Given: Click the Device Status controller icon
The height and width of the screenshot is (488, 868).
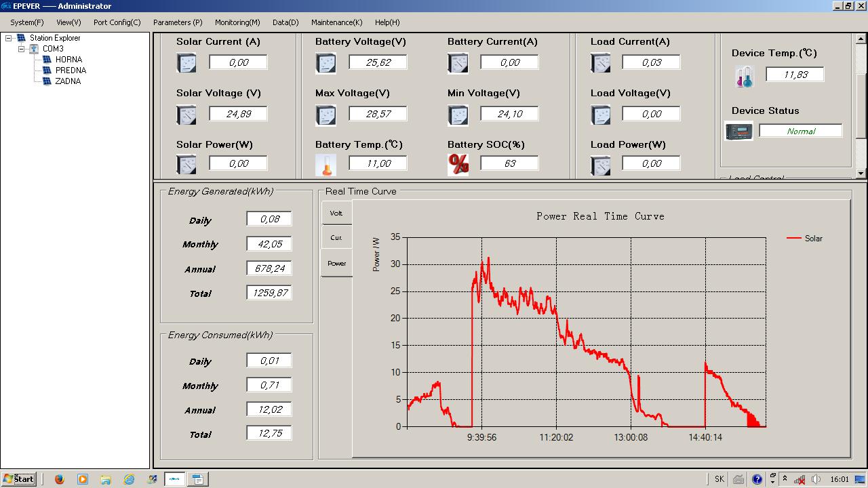Looking at the screenshot, I should pos(738,131).
